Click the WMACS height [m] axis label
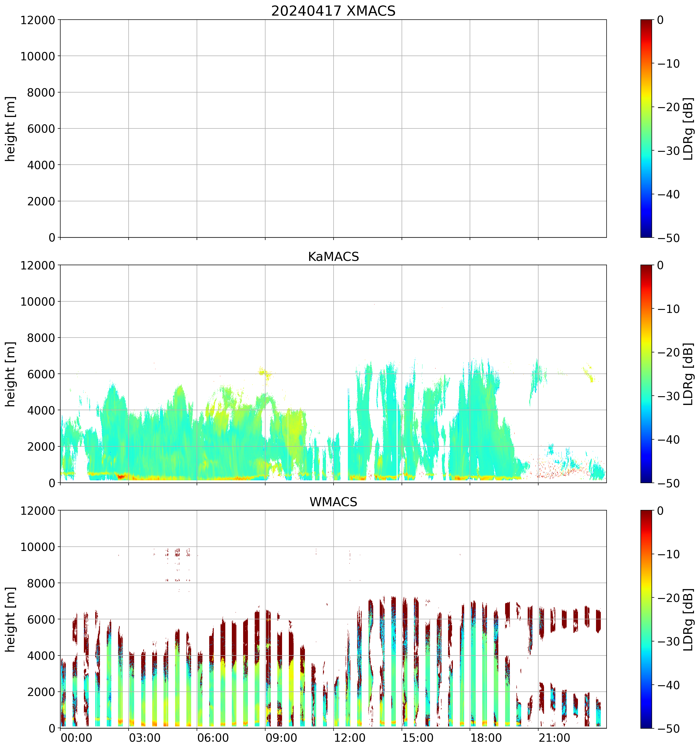This screenshot has height=749, width=700. point(11,619)
